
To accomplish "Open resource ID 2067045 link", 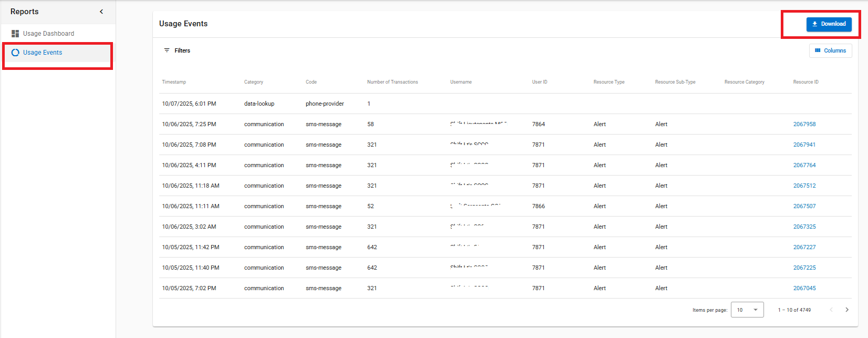I will coord(804,288).
